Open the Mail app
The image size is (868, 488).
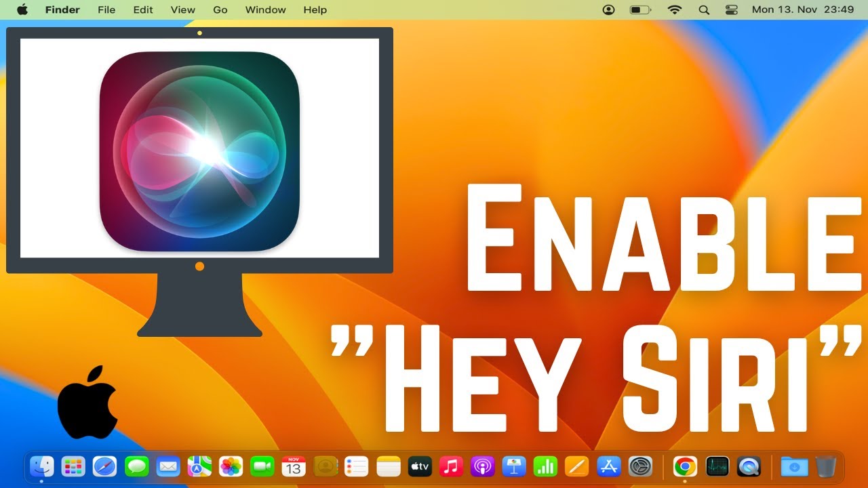tap(167, 466)
